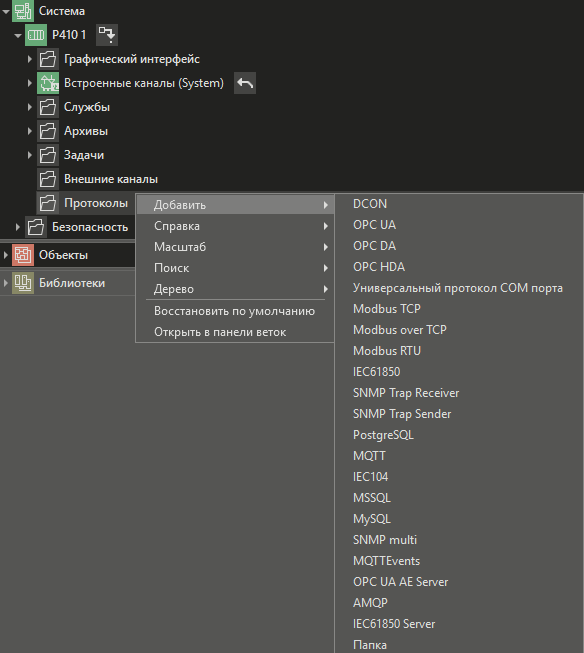Click the Внешние каналы folder icon
Screen dimensions: 584x653
(x=48, y=179)
